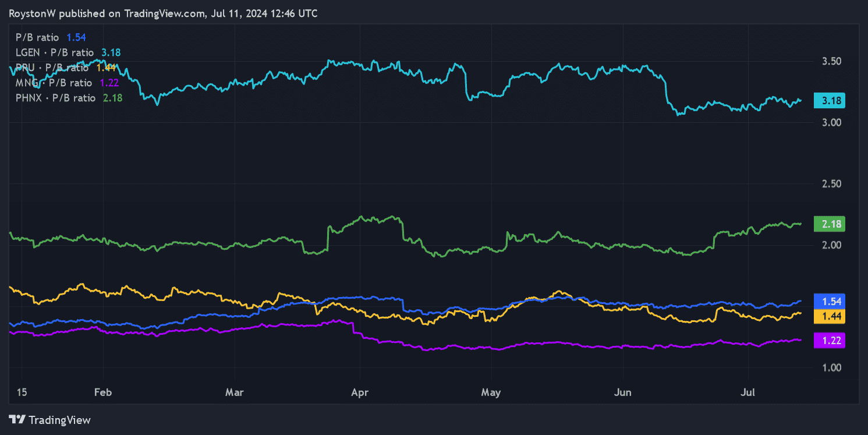Click the Jun label on the time axis
This screenshot has width=868, height=435.
click(622, 392)
